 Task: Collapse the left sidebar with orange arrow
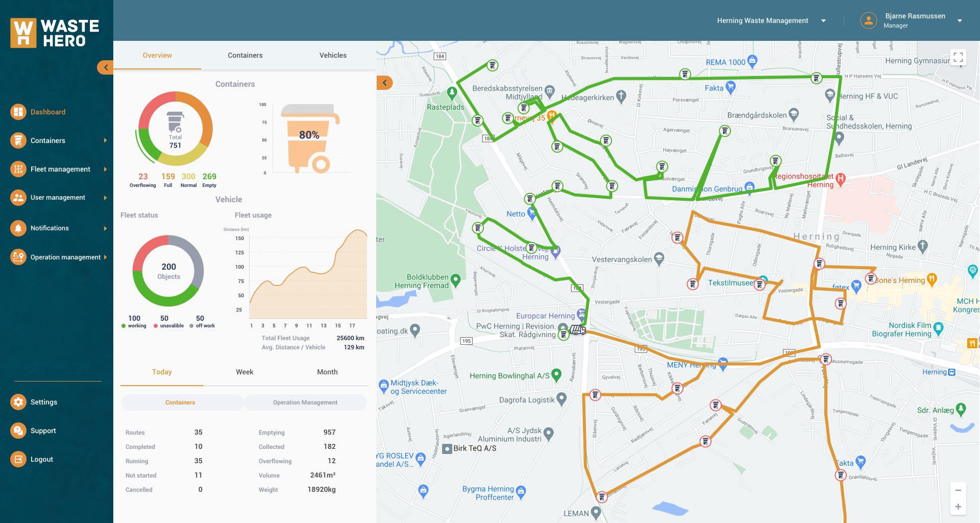pyautogui.click(x=105, y=67)
